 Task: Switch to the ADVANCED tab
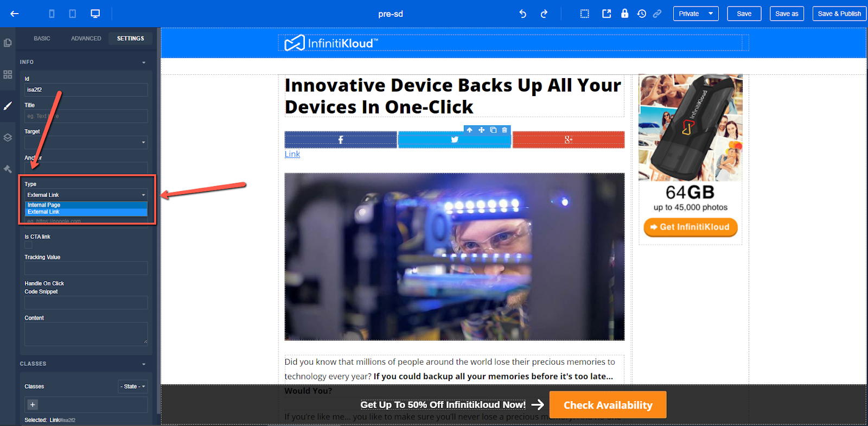click(x=86, y=39)
